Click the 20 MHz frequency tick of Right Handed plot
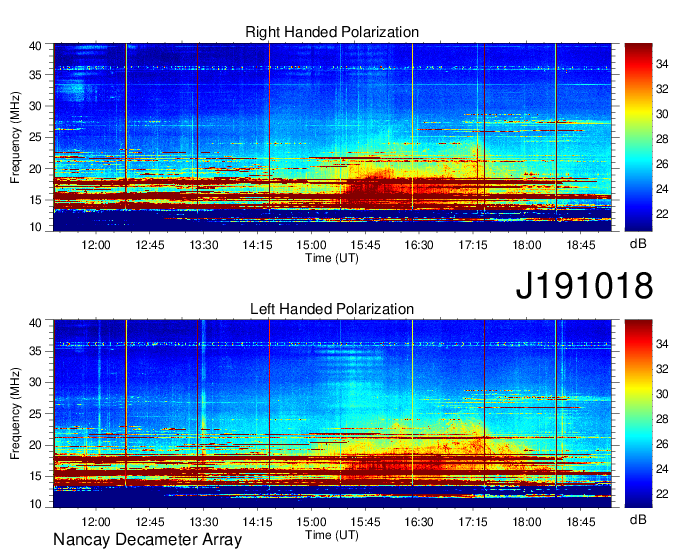Viewport: 680px width, 552px height. (35, 169)
